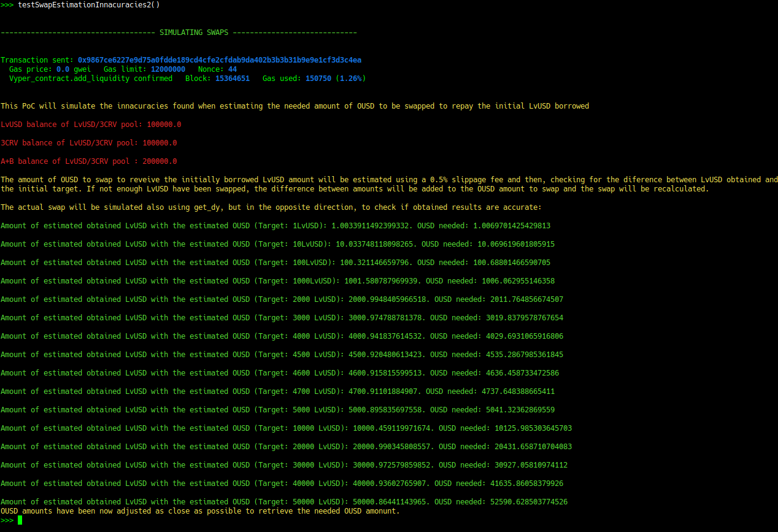
Task: Select estimated LvUSD value 2000.9948405966518
Action: (387, 299)
